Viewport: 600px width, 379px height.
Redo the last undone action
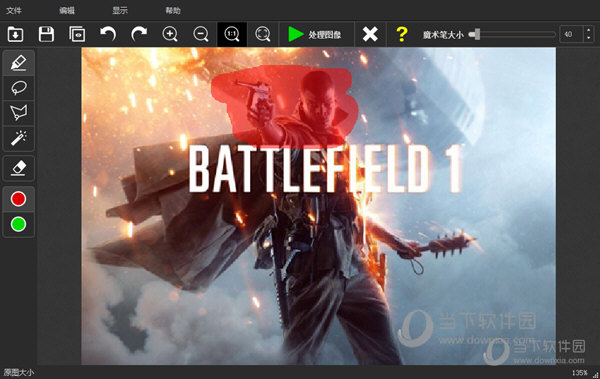[139, 34]
